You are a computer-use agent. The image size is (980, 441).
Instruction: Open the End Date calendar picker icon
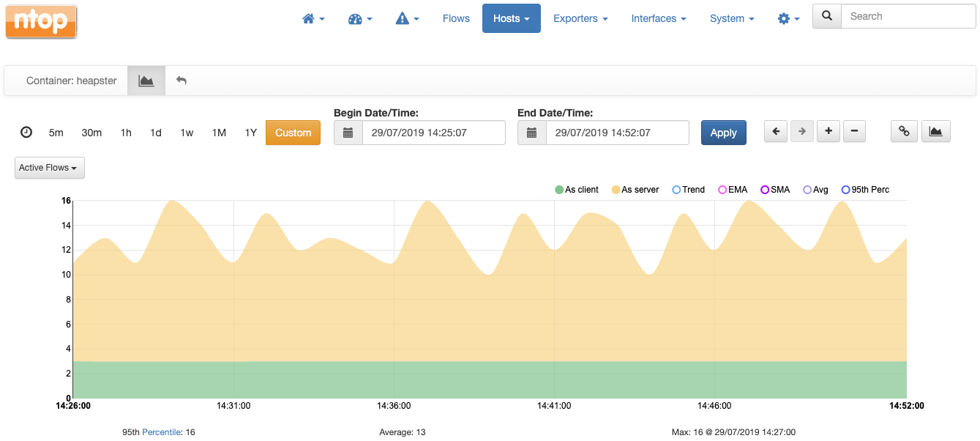tap(532, 133)
